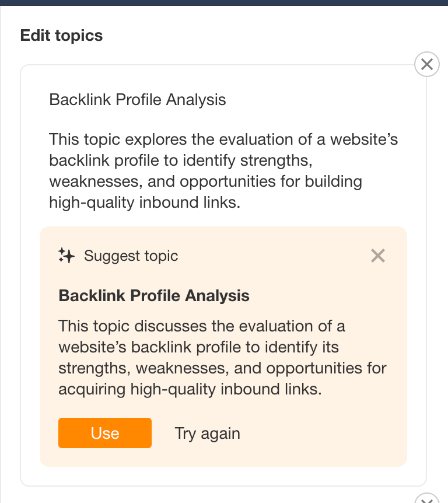The image size is (448, 503).
Task: Place cursor on "high-quality inbound links." in topic description
Action: (x=145, y=203)
